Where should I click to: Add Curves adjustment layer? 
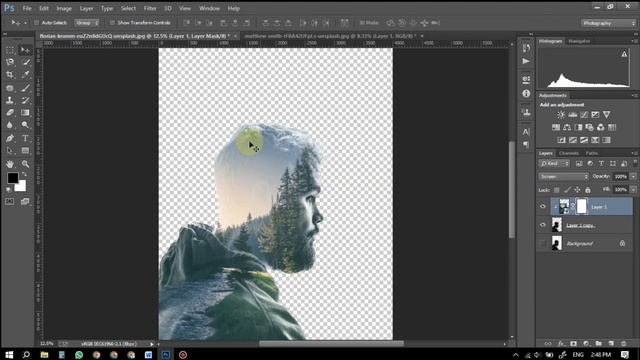pyautogui.click(x=584, y=115)
